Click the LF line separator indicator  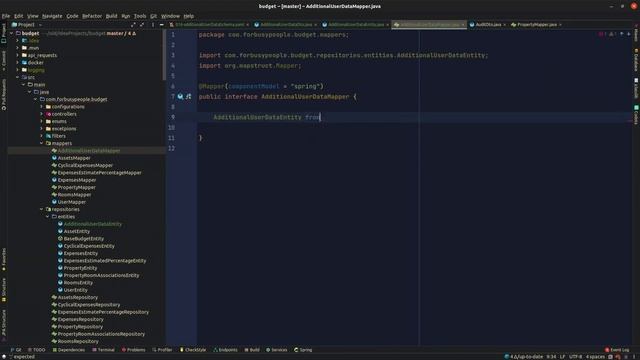[562, 357]
